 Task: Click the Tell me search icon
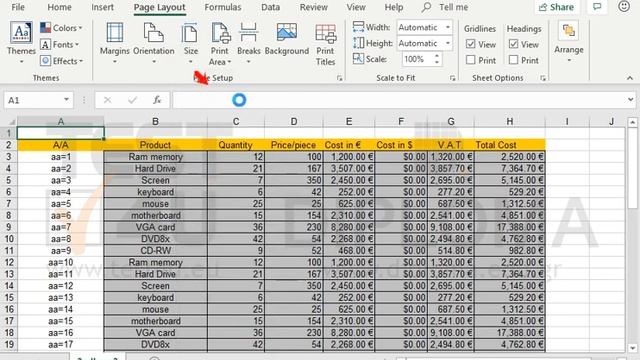[x=427, y=7]
